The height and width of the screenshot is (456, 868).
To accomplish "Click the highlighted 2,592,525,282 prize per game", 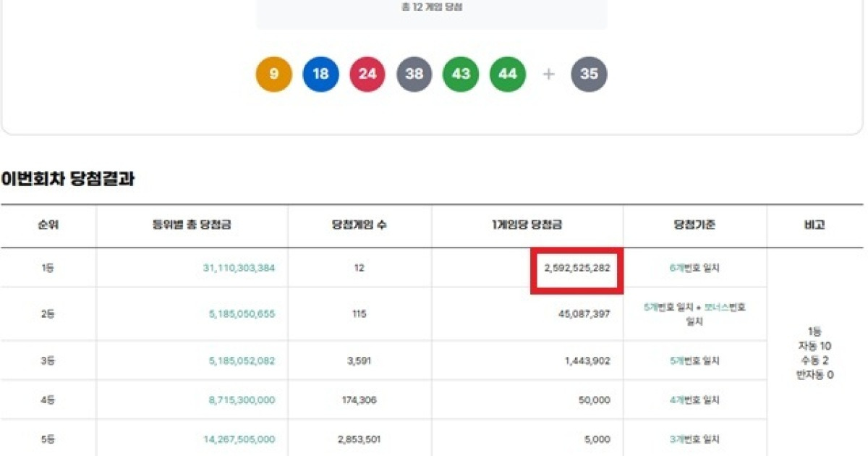I will [x=576, y=268].
